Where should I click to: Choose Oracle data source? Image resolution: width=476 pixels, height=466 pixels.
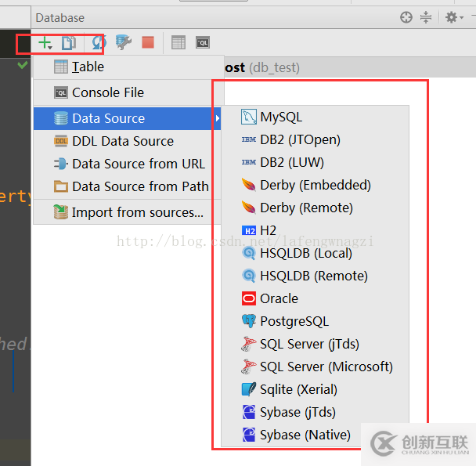315,298
